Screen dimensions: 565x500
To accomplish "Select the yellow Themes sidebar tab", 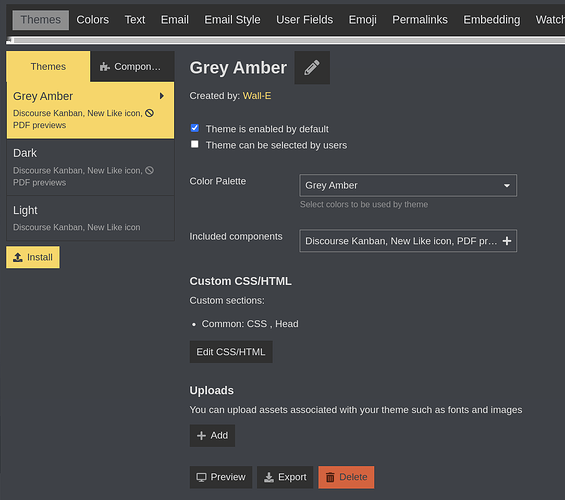I will (48, 67).
